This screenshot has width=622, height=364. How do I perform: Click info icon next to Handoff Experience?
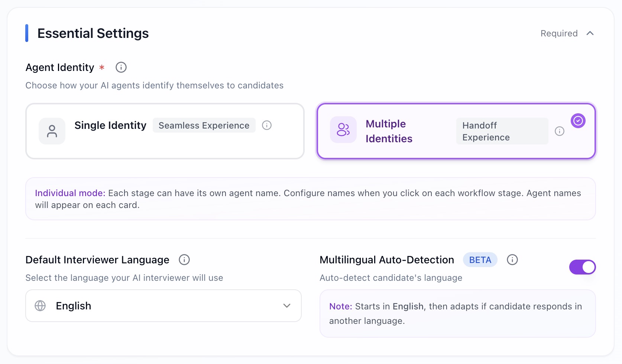pyautogui.click(x=560, y=131)
